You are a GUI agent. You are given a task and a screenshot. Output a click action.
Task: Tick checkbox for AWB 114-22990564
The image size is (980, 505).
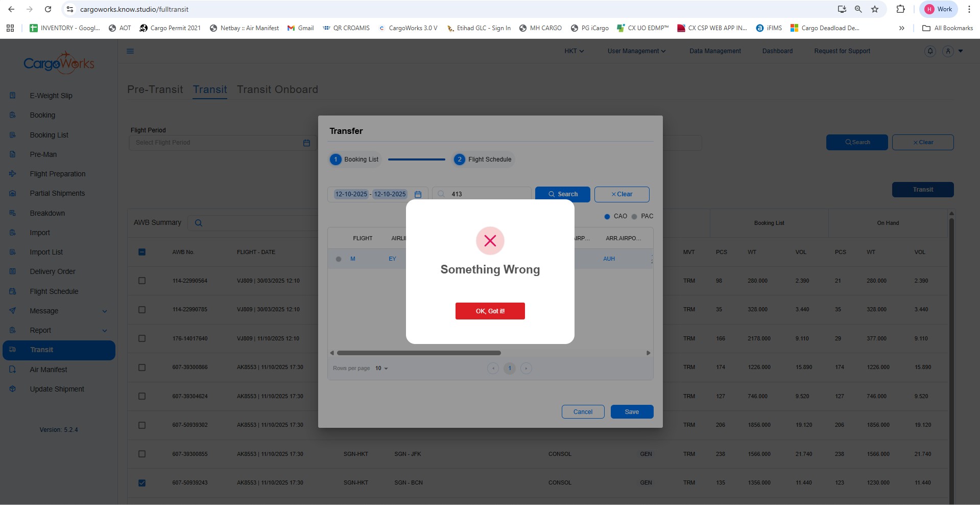click(x=142, y=281)
